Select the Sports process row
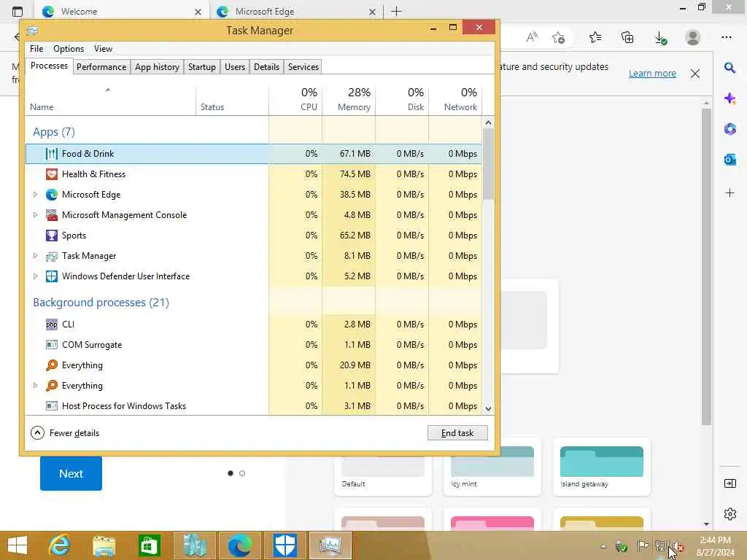This screenshot has width=747, height=560. click(x=253, y=236)
